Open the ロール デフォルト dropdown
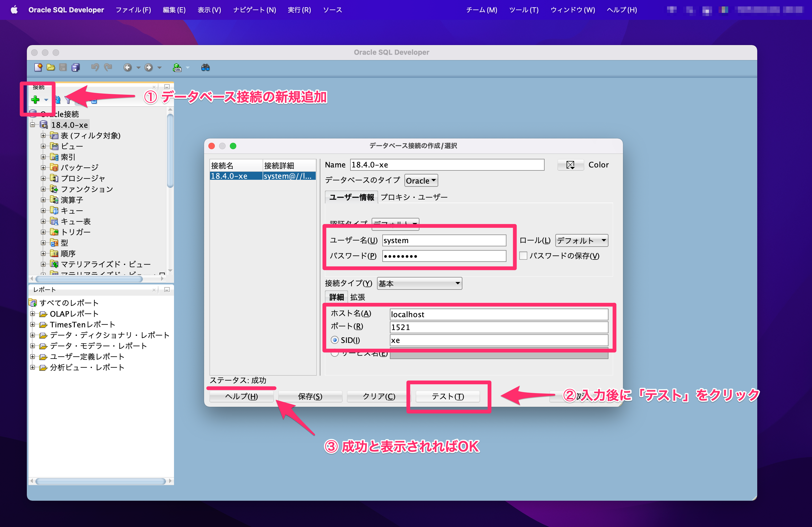The width and height of the screenshot is (812, 527). 581,240
